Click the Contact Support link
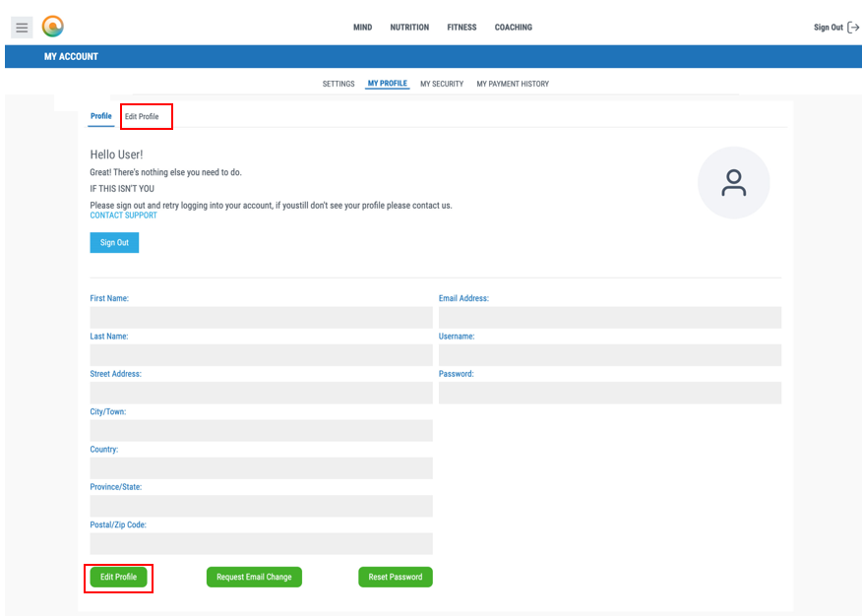Image resolution: width=862 pixels, height=616 pixels. click(x=123, y=216)
